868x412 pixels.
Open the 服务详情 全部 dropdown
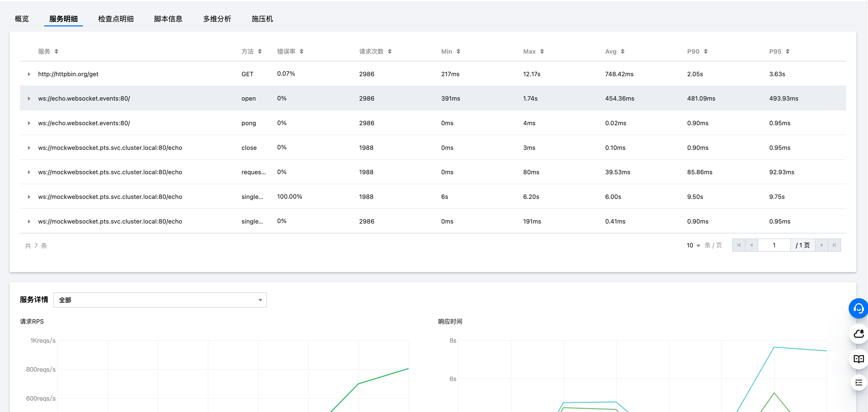(x=160, y=300)
